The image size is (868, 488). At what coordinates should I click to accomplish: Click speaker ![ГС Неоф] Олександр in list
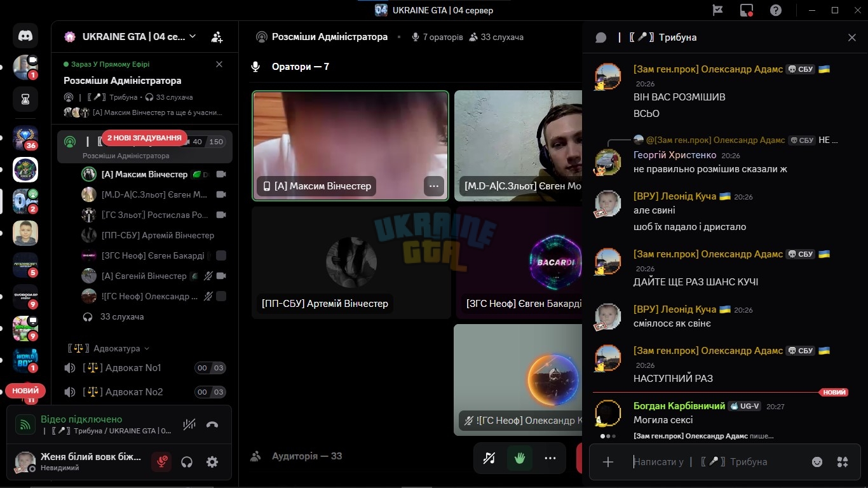pyautogui.click(x=154, y=296)
